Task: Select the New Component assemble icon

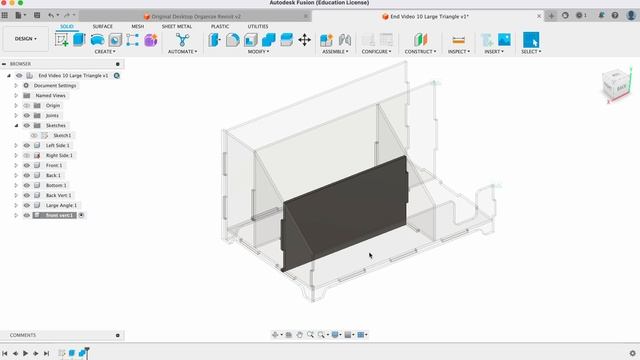Action: (326, 40)
